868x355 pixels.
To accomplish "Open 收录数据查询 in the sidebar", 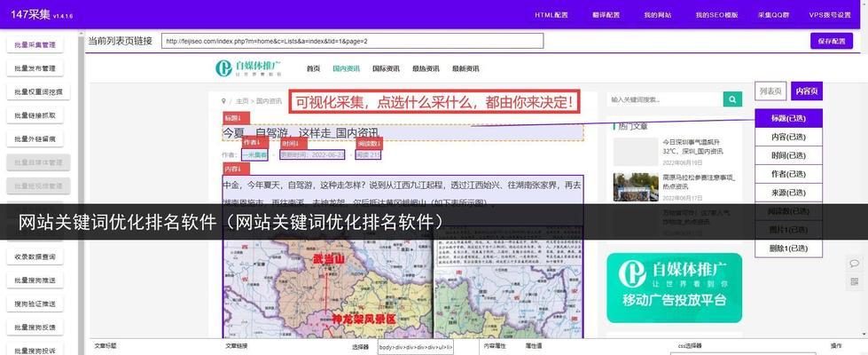I will pyautogui.click(x=35, y=257).
